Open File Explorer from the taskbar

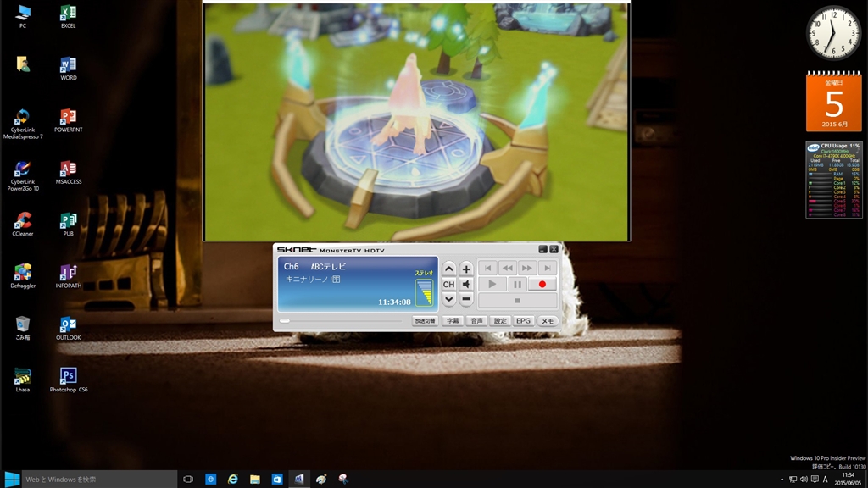tap(254, 480)
